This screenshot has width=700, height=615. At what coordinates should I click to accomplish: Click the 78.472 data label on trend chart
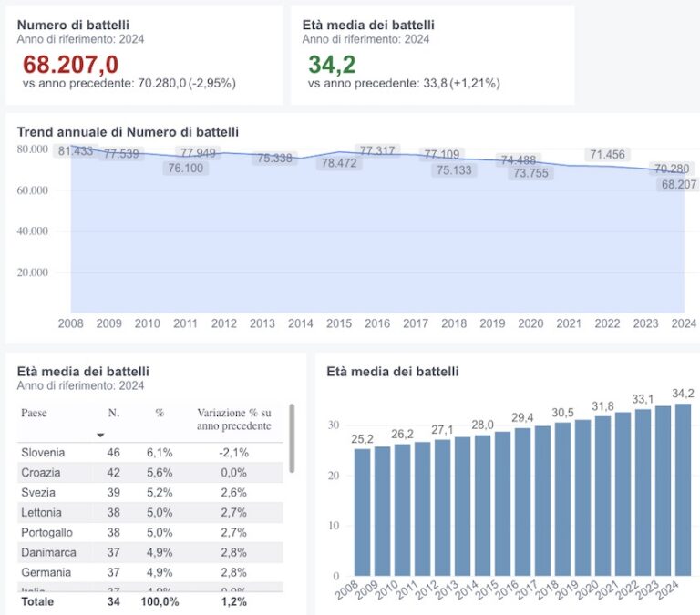[339, 163]
